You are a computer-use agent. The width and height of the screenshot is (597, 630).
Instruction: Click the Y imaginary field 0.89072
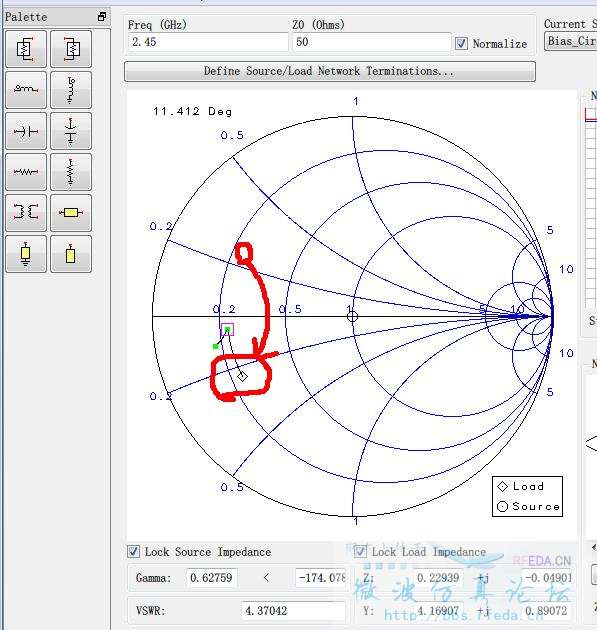tap(546, 611)
